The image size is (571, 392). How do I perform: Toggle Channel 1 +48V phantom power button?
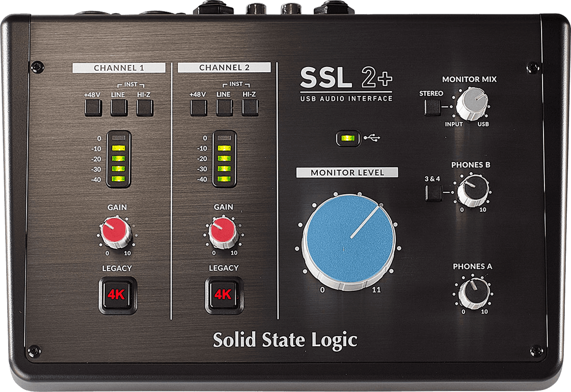pyautogui.click(x=94, y=108)
